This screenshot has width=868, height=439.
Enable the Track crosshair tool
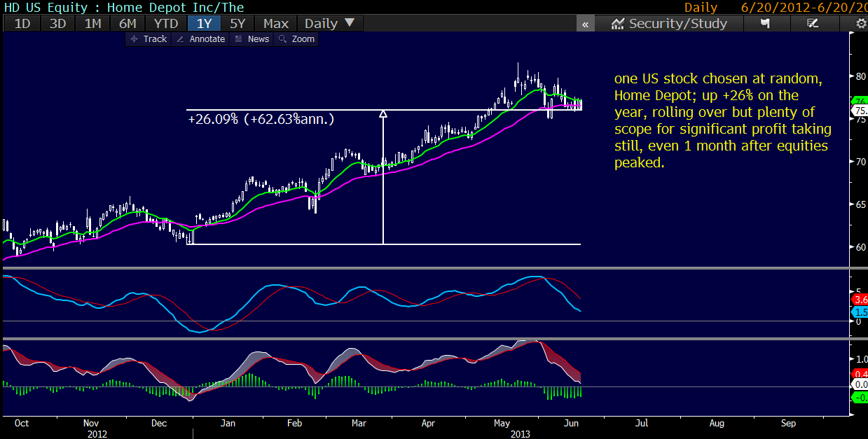tap(149, 39)
